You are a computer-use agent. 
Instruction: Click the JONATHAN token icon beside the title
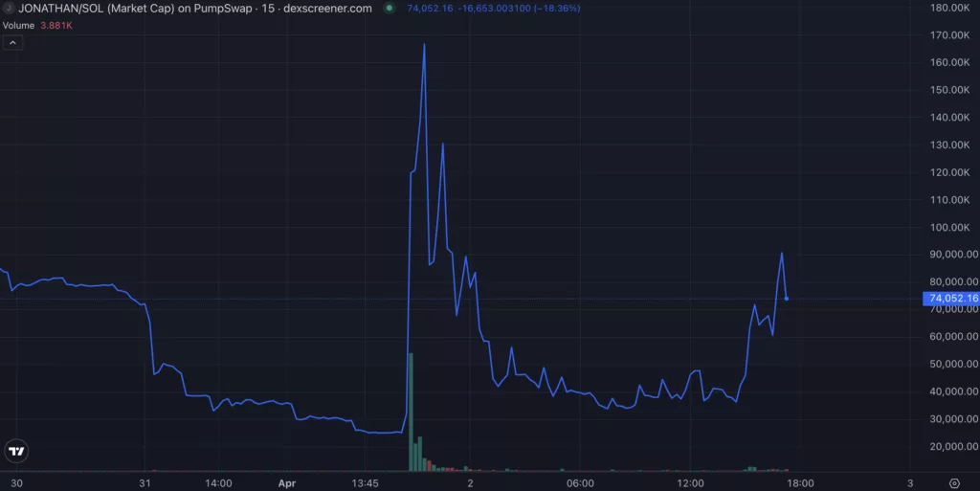coord(9,8)
